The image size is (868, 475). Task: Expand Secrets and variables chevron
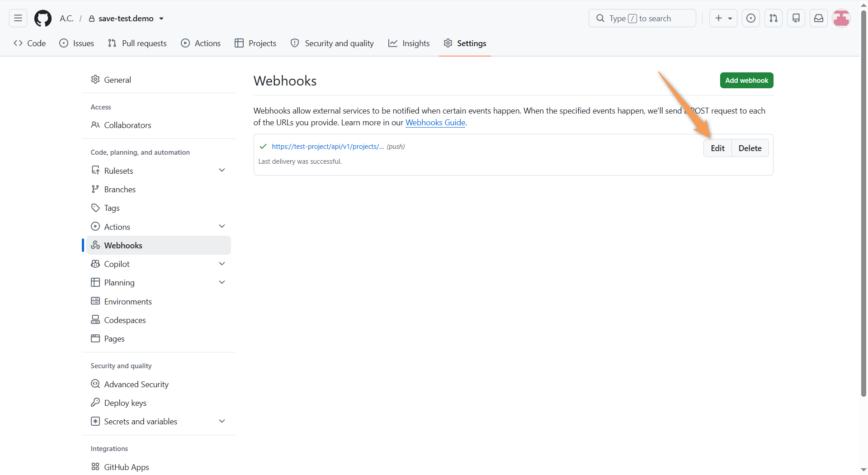click(x=222, y=421)
